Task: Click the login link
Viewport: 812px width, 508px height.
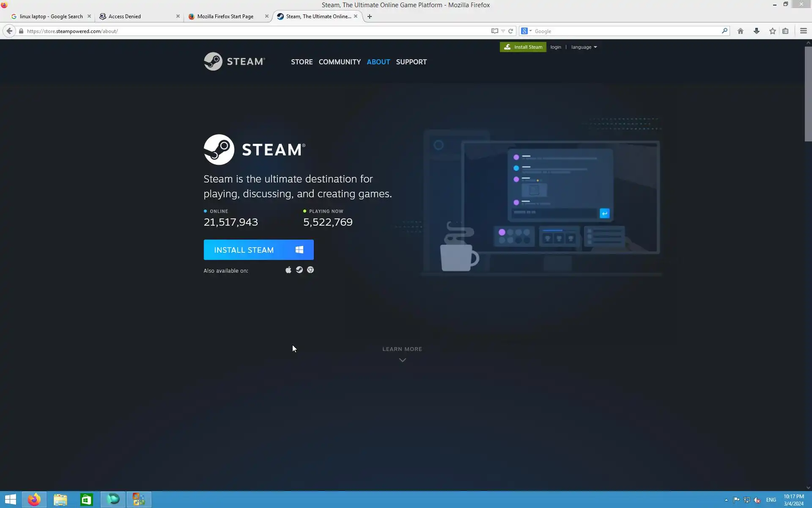Action: (556, 47)
